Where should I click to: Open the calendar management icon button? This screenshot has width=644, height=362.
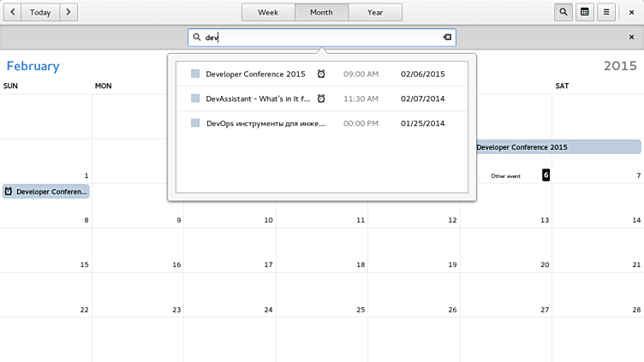[585, 12]
